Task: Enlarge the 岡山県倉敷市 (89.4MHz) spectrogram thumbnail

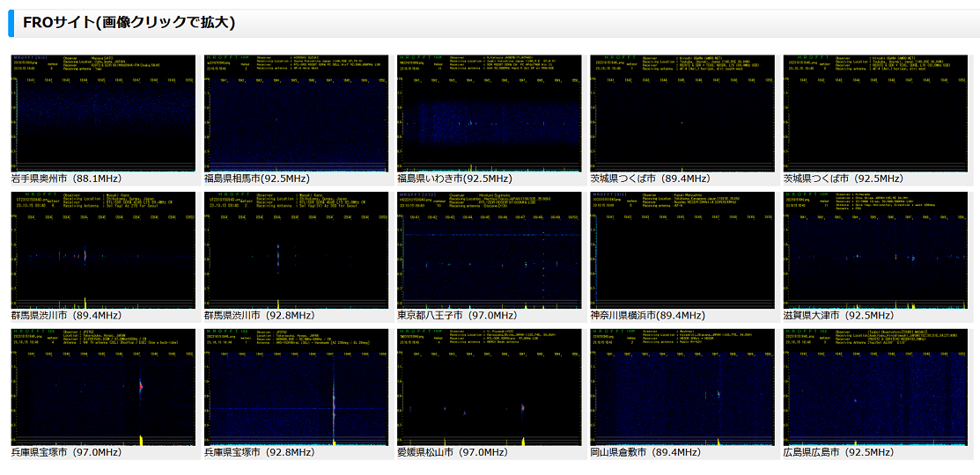Action: 682,388
